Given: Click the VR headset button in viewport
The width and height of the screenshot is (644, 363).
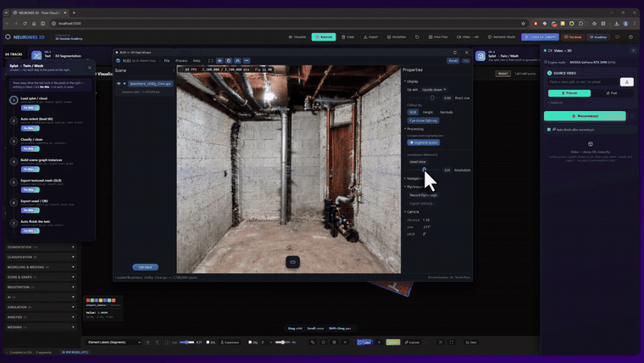Looking at the screenshot, I should [x=293, y=262].
